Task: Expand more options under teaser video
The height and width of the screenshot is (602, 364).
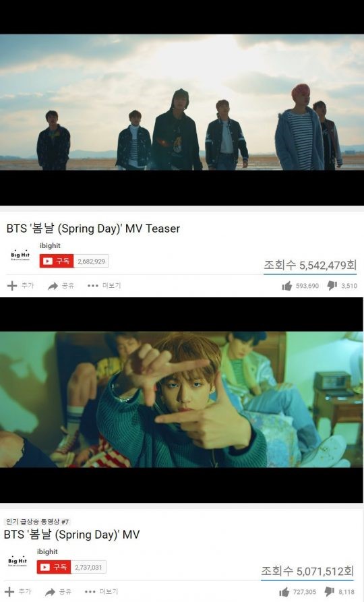Action: click(104, 286)
